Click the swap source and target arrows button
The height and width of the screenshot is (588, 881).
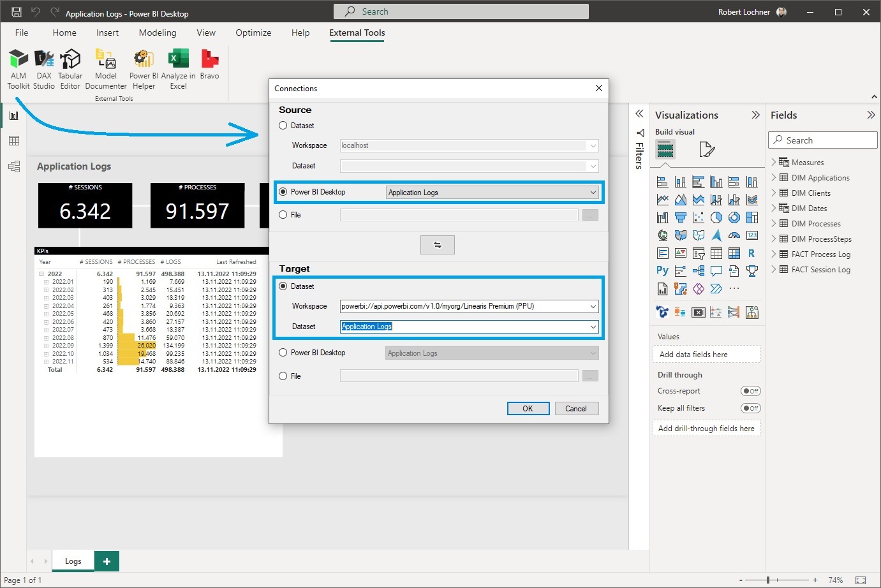point(438,244)
